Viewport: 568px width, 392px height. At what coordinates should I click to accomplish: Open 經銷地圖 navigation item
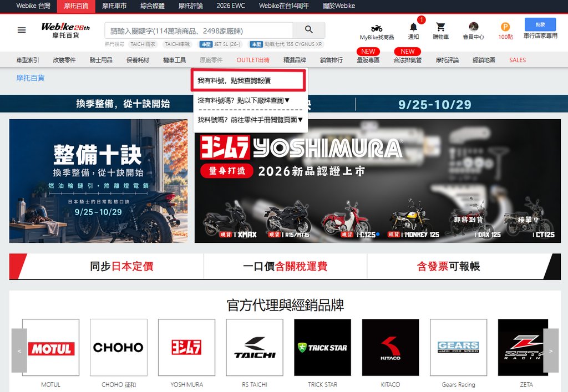click(484, 60)
